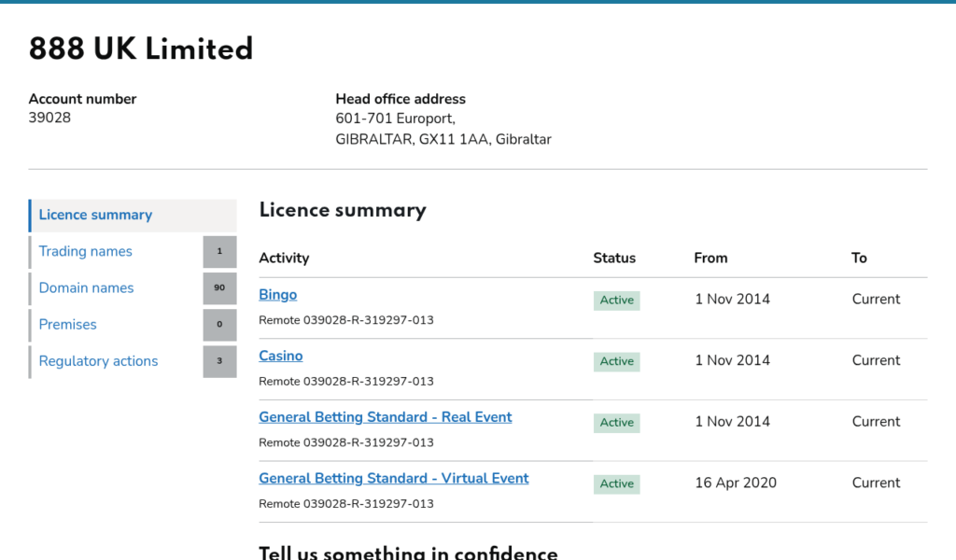
Task: Click Active status for Real Event betting
Action: pos(616,423)
